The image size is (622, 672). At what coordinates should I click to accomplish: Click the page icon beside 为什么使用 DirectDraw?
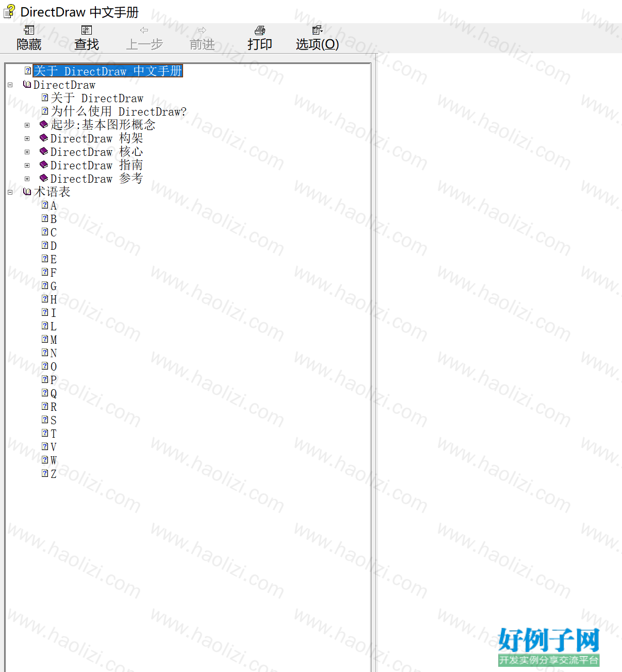tap(45, 111)
